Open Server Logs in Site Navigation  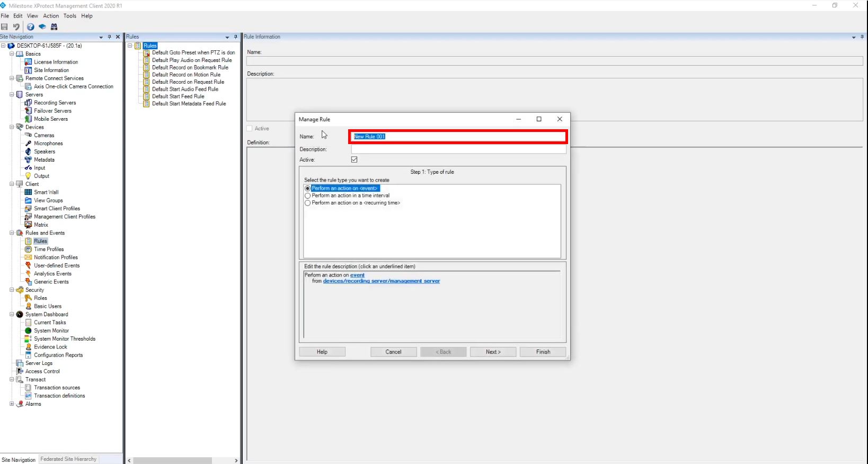coord(39,363)
